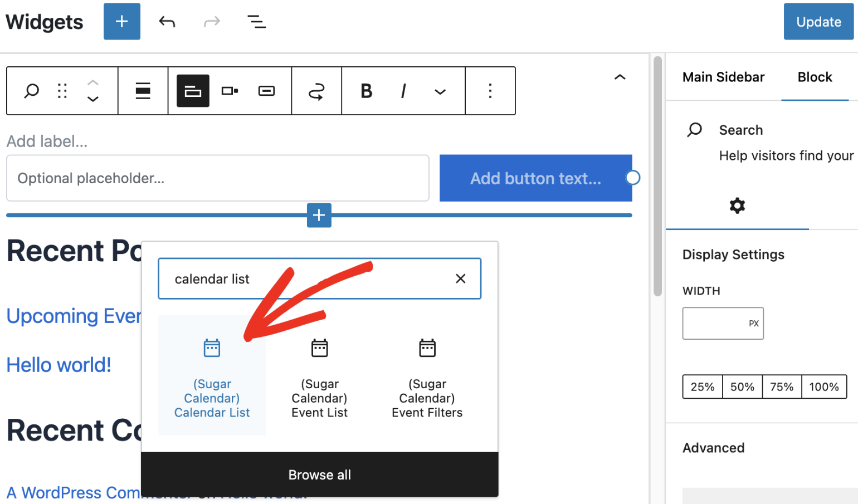Apply bold formatting

366,91
